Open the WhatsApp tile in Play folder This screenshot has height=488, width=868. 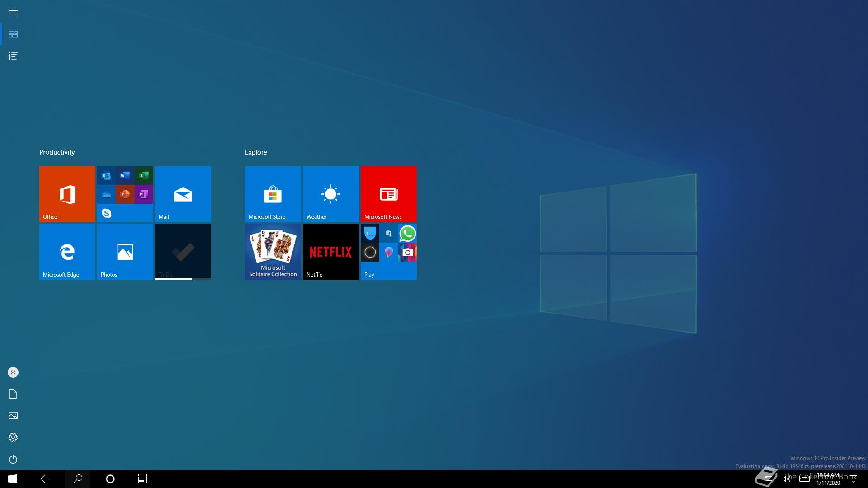[x=407, y=234]
